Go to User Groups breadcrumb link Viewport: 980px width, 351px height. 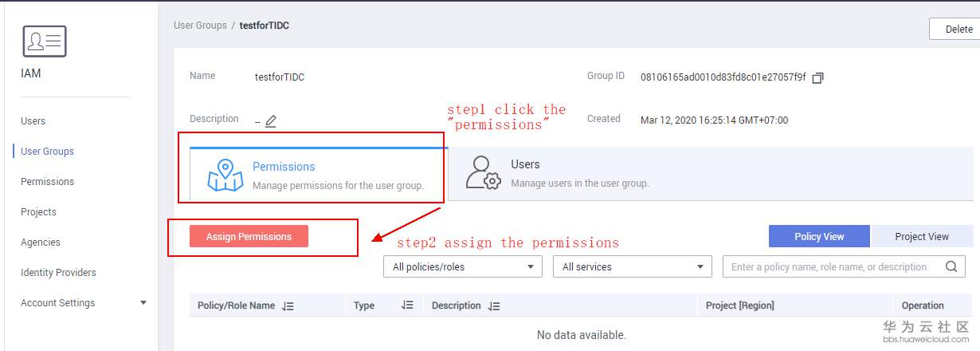coord(200,26)
